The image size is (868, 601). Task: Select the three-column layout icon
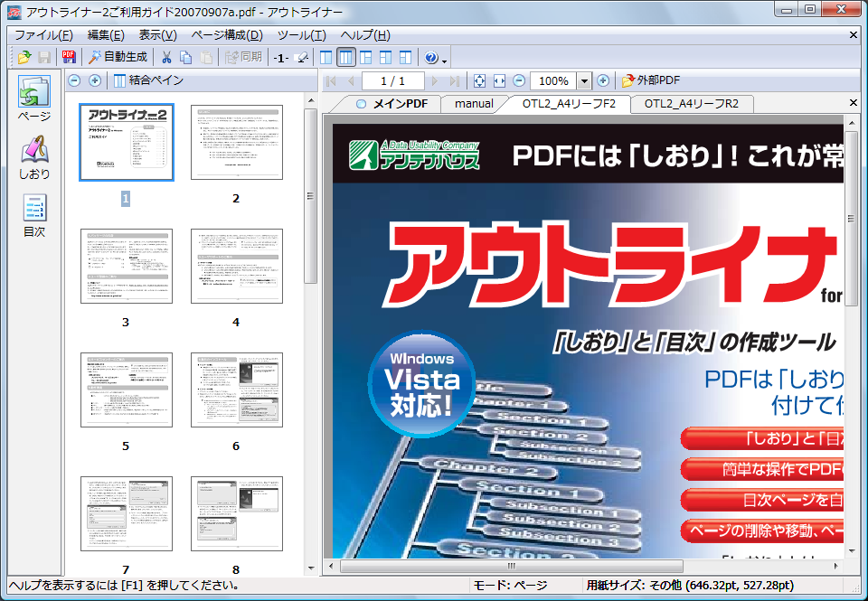coord(346,57)
